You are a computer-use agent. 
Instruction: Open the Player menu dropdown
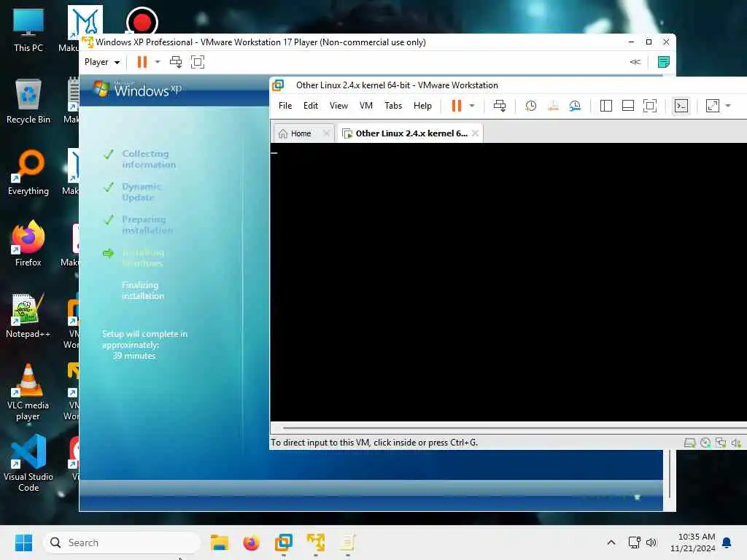[x=101, y=62]
